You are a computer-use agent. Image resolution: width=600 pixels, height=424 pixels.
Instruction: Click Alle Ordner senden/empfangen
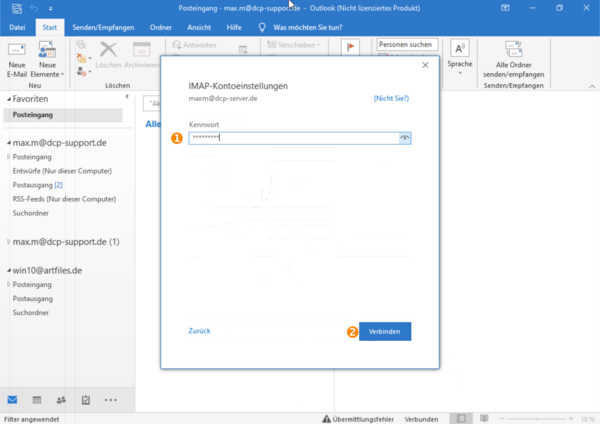click(x=514, y=59)
